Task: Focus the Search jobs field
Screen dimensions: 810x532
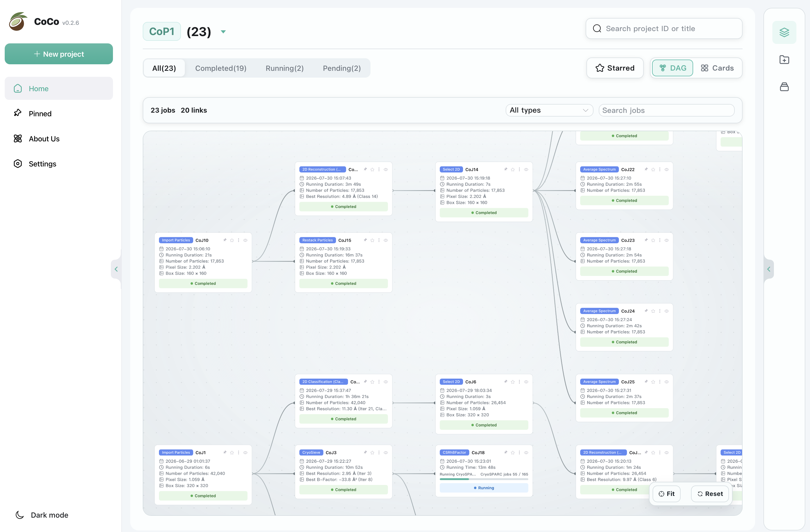Action: click(x=666, y=110)
